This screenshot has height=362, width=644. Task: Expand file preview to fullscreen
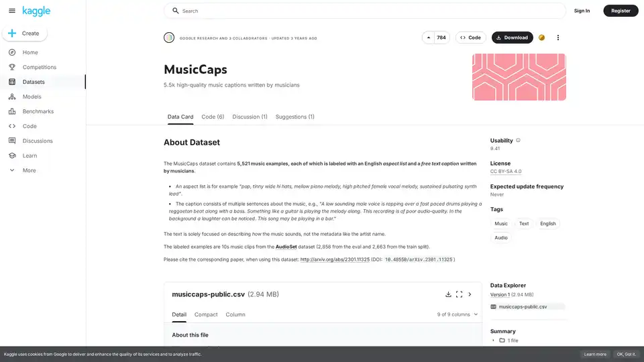(x=459, y=294)
